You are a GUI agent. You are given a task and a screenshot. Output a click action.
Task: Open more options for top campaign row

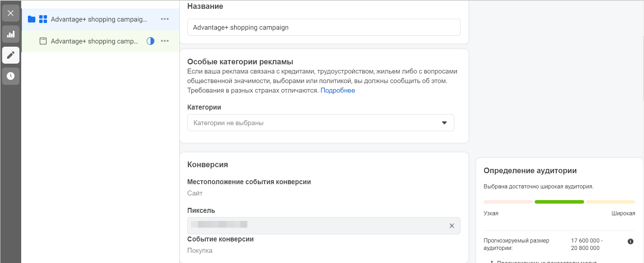pos(165,19)
